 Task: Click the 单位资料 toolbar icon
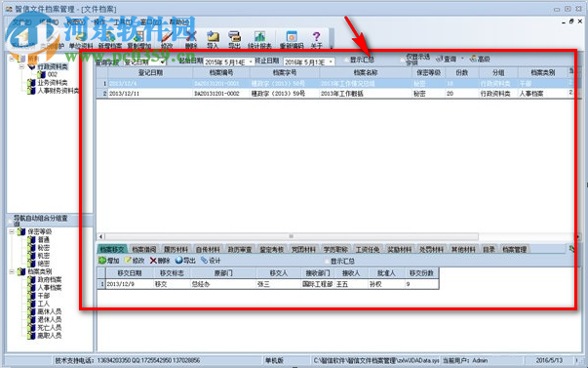(x=81, y=37)
